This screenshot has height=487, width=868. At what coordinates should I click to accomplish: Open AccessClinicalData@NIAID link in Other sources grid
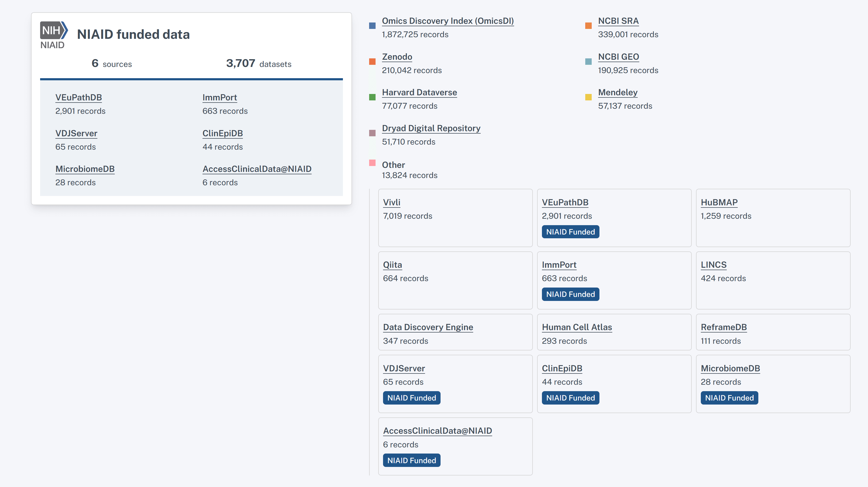(x=437, y=431)
